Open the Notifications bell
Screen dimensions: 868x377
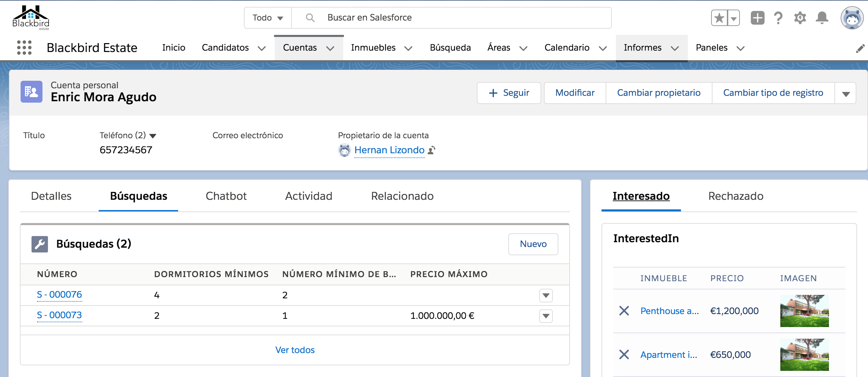pyautogui.click(x=822, y=18)
